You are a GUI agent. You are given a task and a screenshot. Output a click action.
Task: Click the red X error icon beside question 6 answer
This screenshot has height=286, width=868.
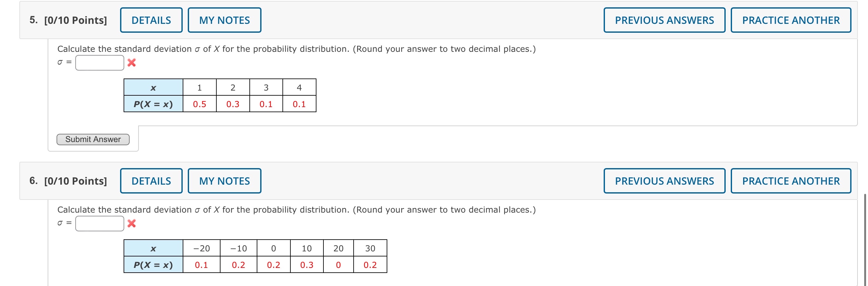click(x=132, y=223)
